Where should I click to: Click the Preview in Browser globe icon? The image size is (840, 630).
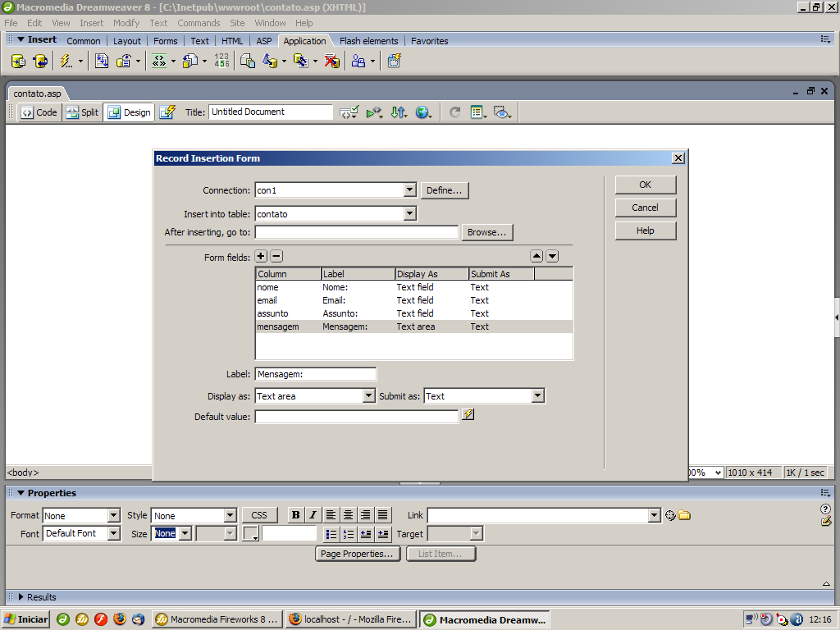tap(423, 112)
